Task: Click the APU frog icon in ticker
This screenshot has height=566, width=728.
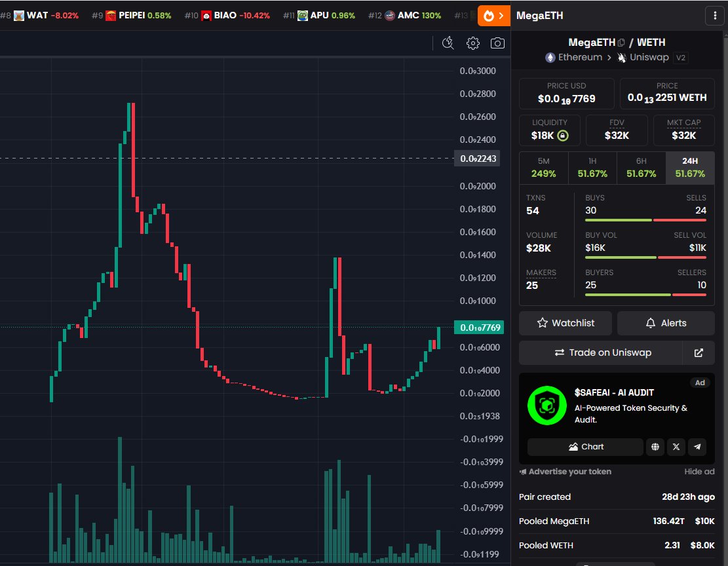Action: click(x=303, y=16)
